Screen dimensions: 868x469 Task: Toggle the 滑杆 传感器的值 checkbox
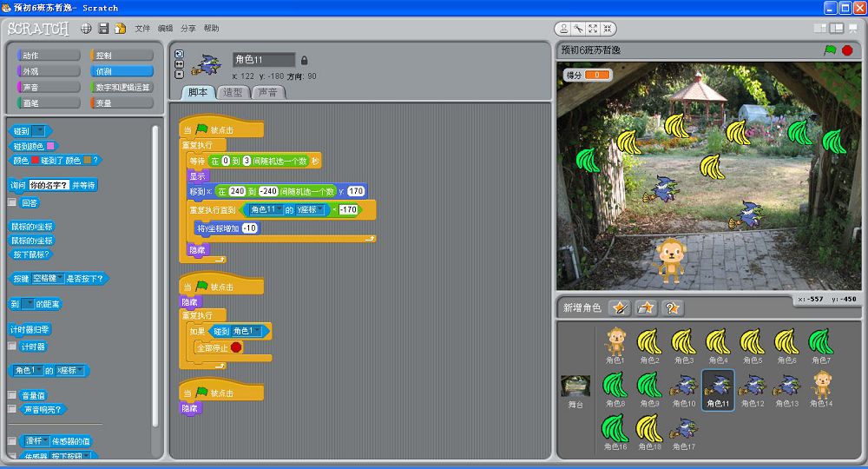(12, 440)
